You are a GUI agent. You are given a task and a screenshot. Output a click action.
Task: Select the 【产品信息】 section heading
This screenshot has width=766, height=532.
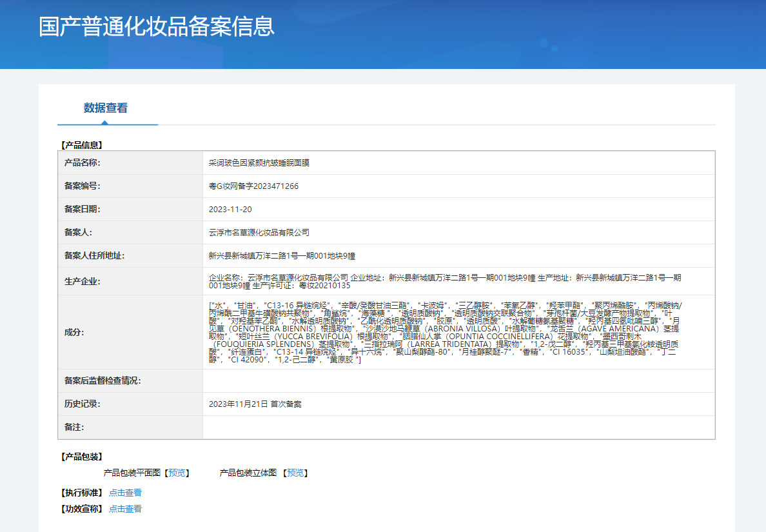coord(82,145)
